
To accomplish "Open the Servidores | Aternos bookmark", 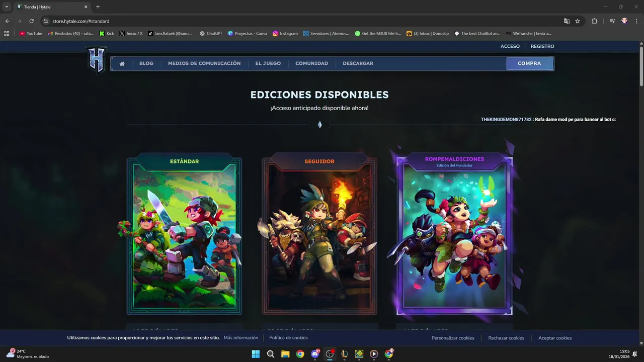I will click(326, 34).
